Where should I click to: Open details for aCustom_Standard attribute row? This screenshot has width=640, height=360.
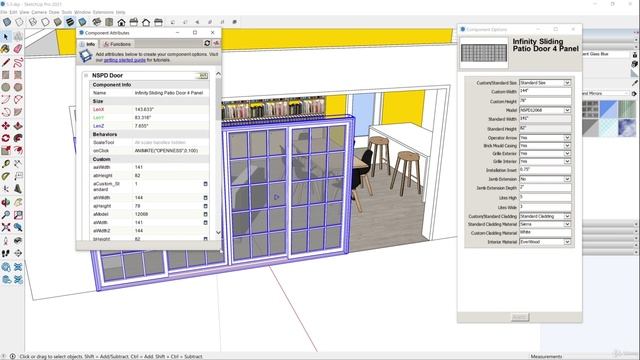click(205, 184)
